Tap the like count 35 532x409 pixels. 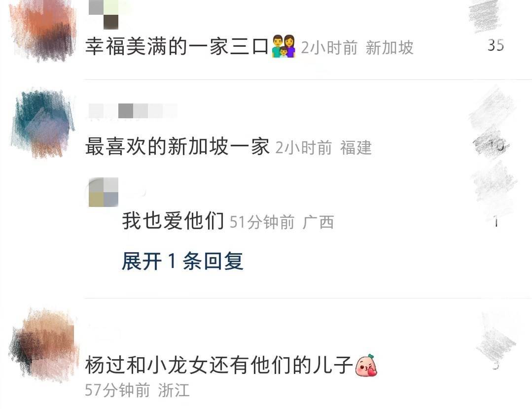[496, 45]
